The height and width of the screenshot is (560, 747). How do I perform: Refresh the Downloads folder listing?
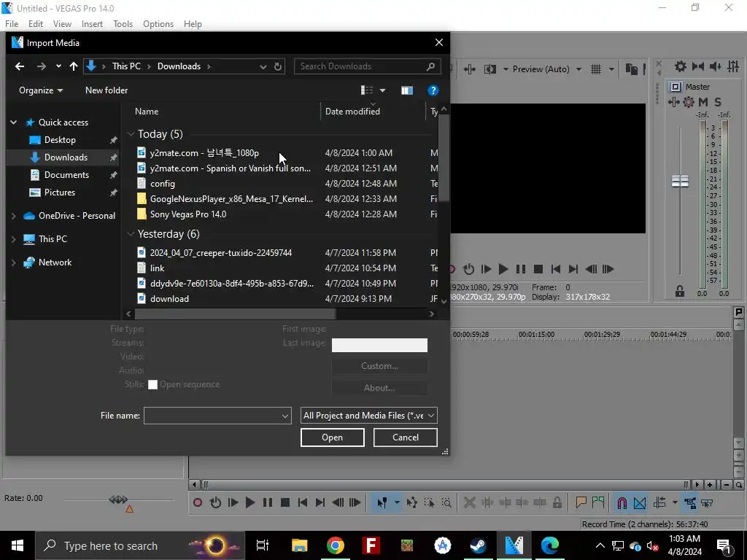(x=278, y=66)
